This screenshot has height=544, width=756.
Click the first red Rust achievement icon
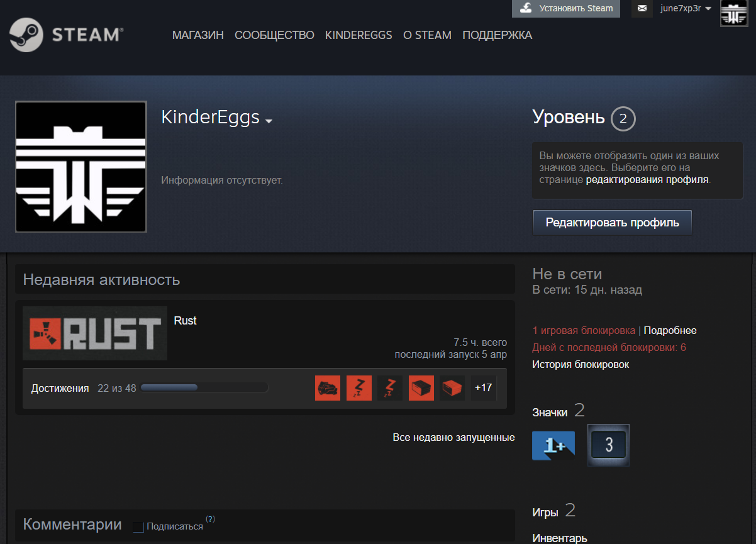[328, 388]
